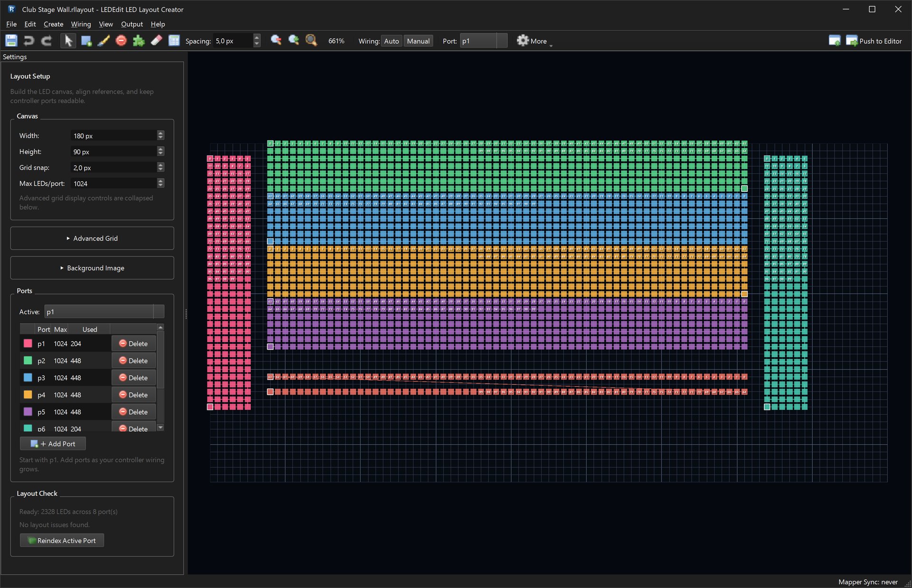Open the Output menu
Viewport: 912px width, 588px height.
pos(132,24)
